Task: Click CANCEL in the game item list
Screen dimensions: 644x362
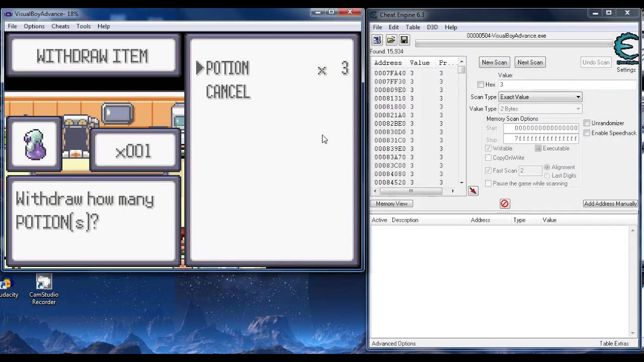Action: 228,92
